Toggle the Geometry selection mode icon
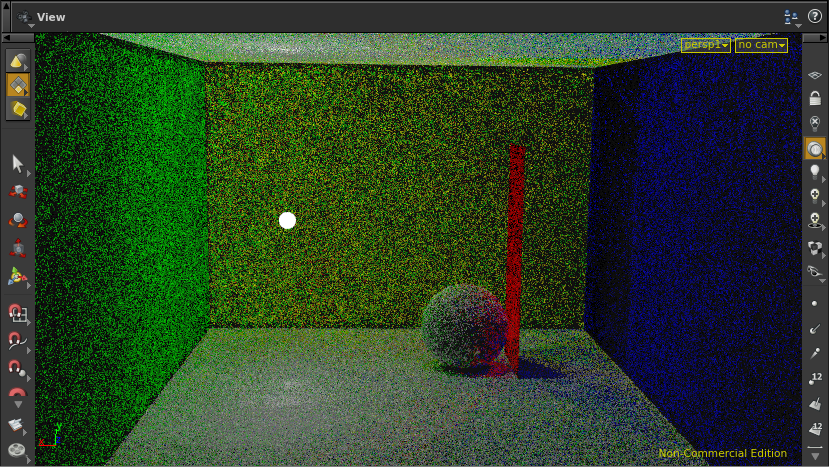 pos(17,85)
